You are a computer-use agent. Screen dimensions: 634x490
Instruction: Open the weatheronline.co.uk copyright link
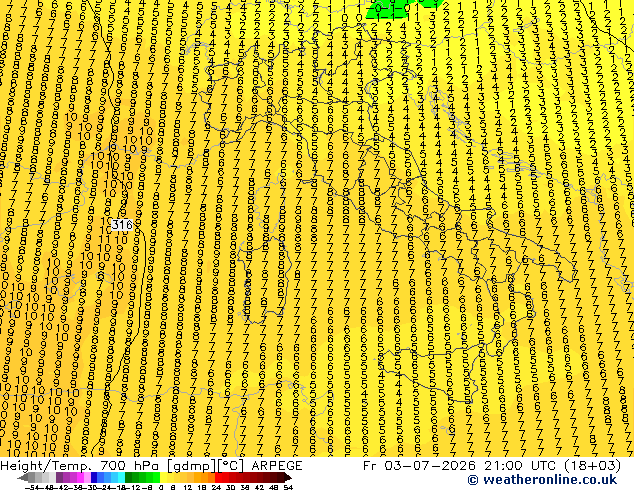pos(542,480)
